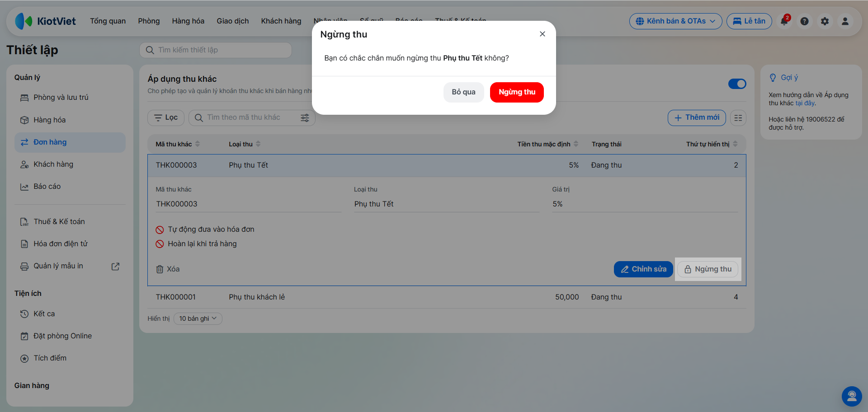Image resolution: width=868 pixels, height=412 pixels.
Task: Sort by the Thứ tự hiển thị column
Action: pyautogui.click(x=712, y=144)
